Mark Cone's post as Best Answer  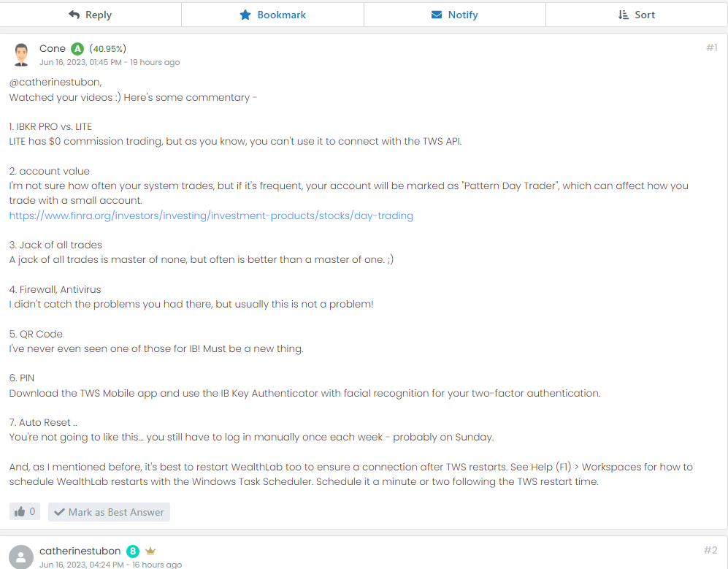(109, 512)
